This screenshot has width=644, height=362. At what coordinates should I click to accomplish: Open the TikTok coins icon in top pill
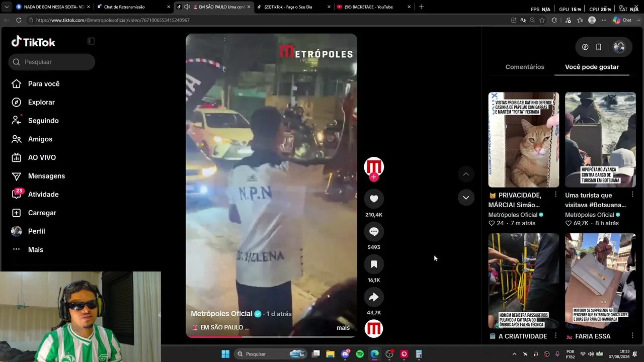(x=585, y=47)
